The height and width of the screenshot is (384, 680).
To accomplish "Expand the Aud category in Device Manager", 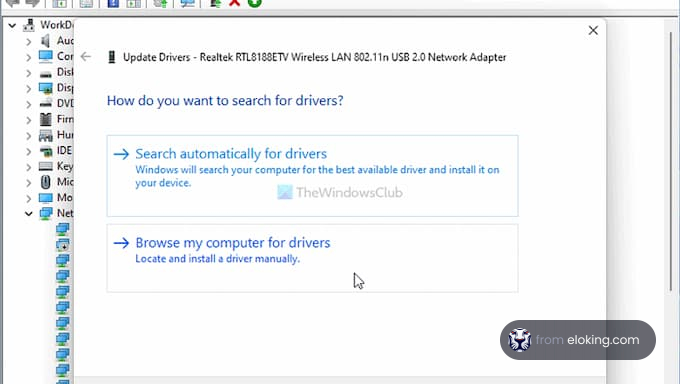I will (x=29, y=42).
